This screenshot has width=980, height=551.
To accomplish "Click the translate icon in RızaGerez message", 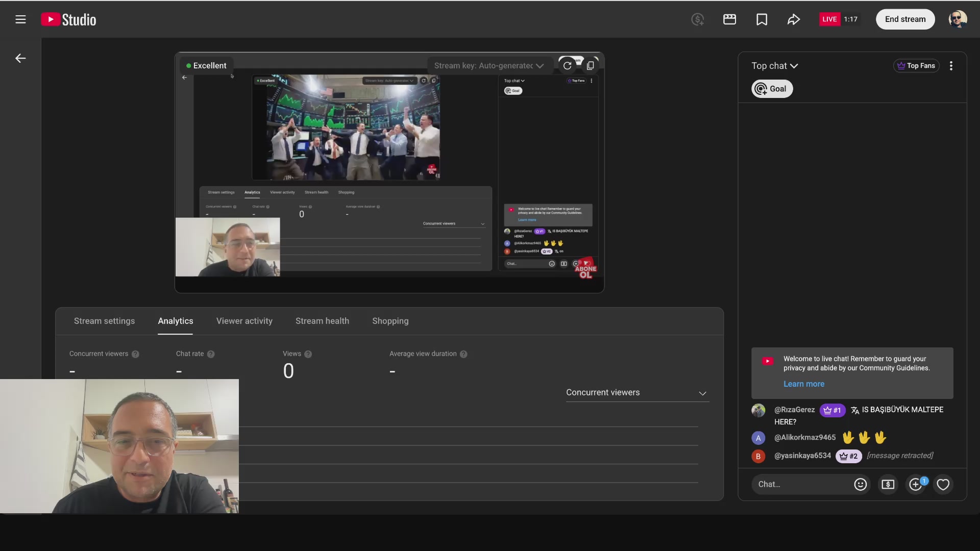I will tap(855, 410).
